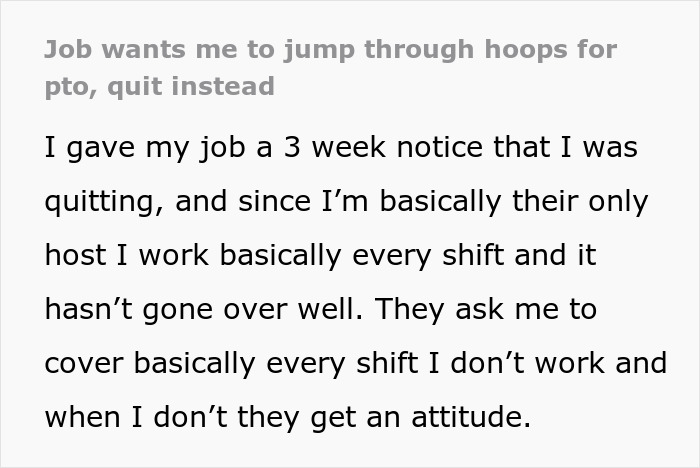Screen dimensions: 700x468
Task: Click "pto, quit instead" in the title
Action: click(159, 86)
